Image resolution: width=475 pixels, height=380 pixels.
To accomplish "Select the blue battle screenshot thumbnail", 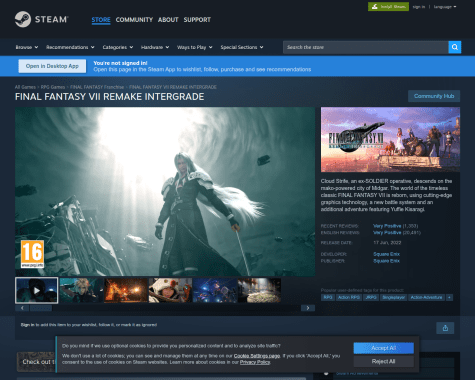I will tap(215, 290).
